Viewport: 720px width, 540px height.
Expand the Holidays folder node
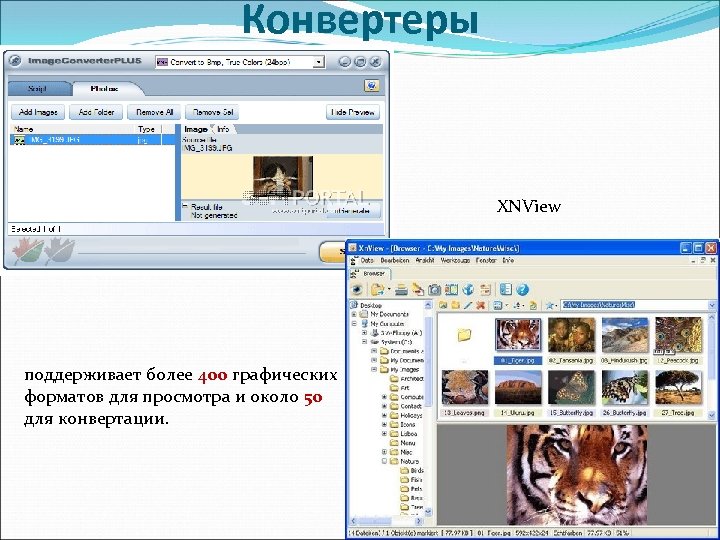(x=384, y=415)
